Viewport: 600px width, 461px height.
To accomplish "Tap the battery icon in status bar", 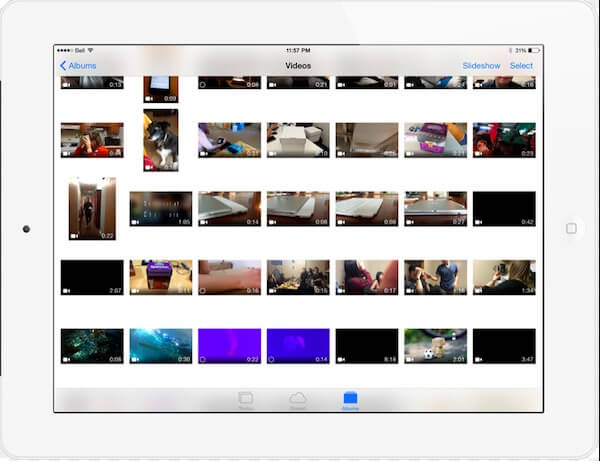I will coord(535,50).
